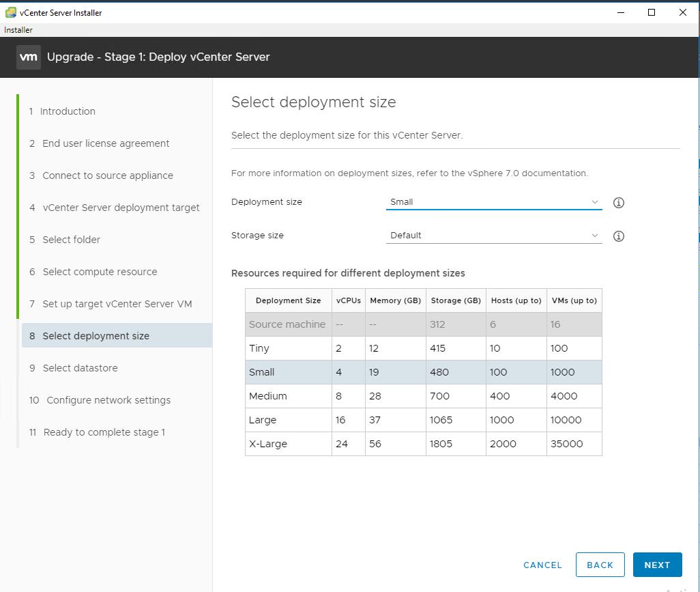Click the Memory (GB) column header

tap(396, 300)
